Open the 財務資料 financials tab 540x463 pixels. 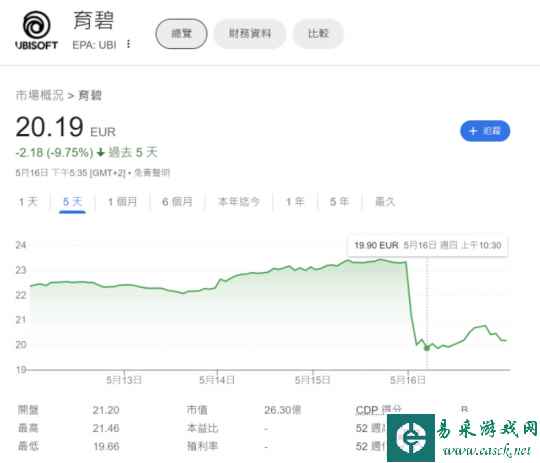click(x=250, y=34)
